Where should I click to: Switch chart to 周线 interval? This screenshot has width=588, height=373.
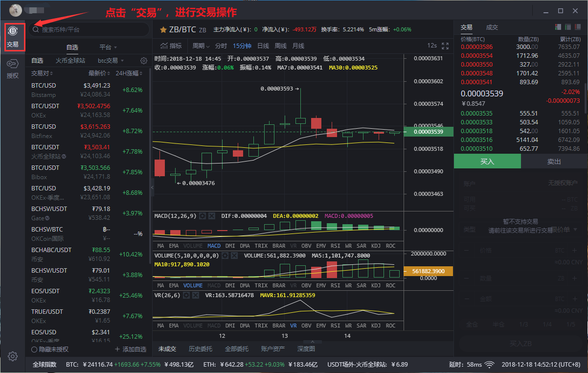tap(281, 46)
